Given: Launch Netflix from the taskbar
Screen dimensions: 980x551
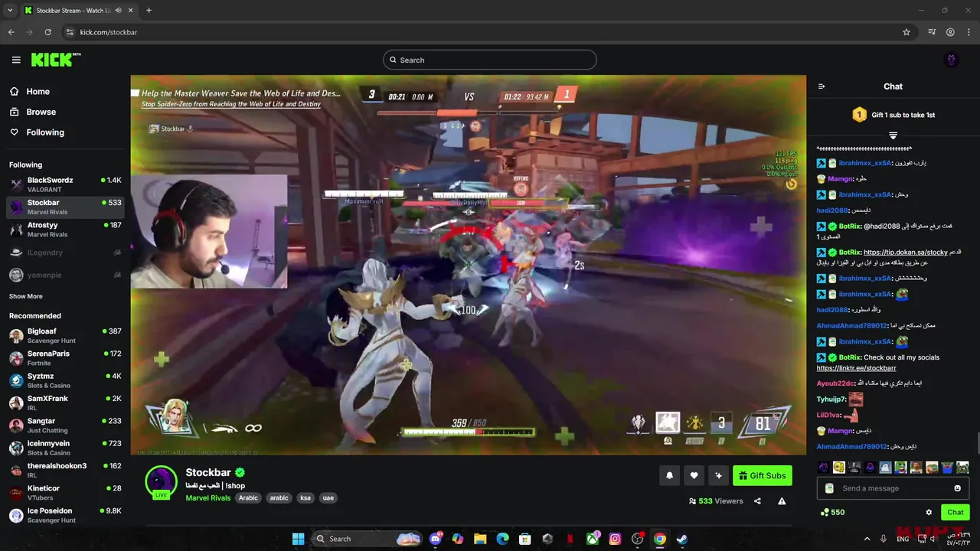Looking at the screenshot, I should tap(570, 539).
